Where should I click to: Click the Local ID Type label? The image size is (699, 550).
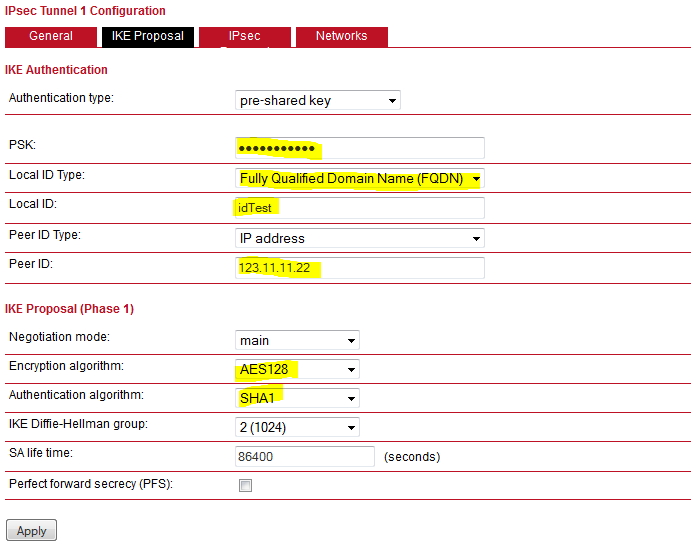point(47,175)
